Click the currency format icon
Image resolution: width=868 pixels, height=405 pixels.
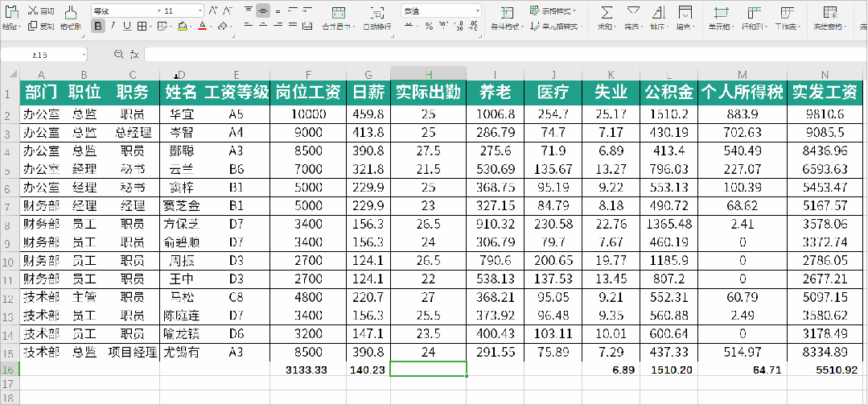click(409, 26)
